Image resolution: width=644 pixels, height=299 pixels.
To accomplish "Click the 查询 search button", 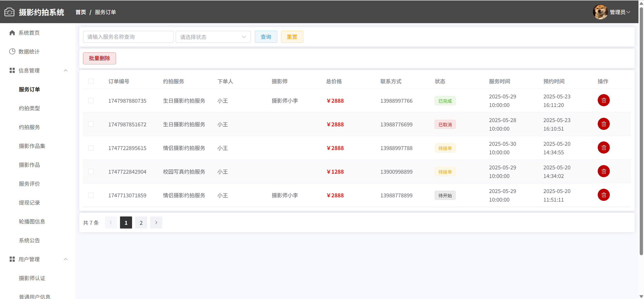I will coord(266,37).
